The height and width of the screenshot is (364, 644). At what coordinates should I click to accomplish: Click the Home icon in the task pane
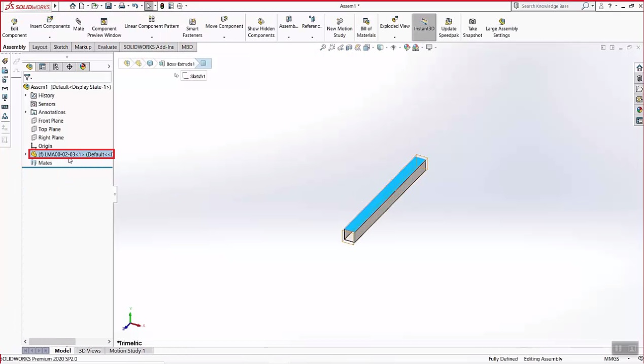coord(639,68)
